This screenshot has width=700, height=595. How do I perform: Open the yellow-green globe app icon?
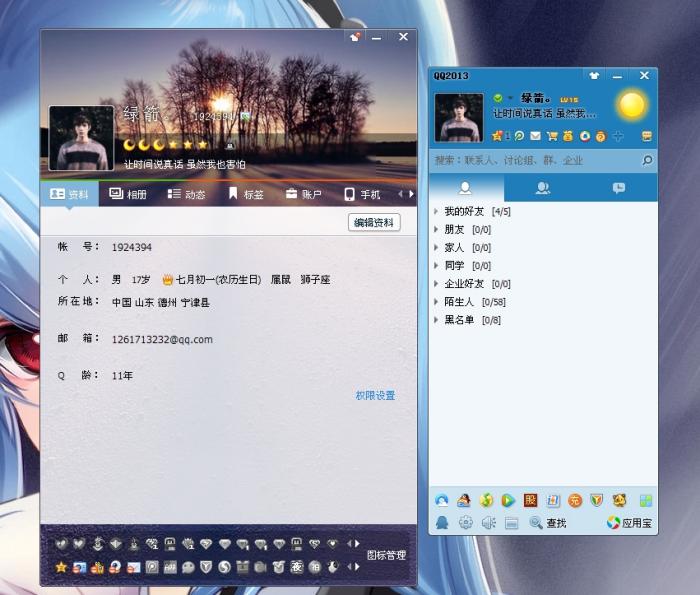(486, 500)
